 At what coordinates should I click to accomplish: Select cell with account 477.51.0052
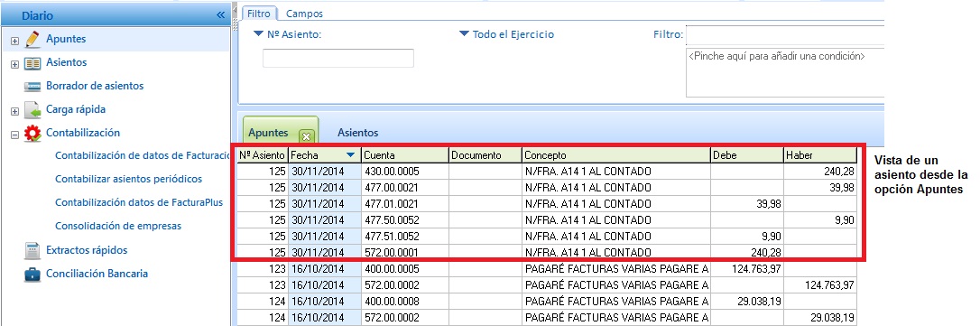point(405,237)
